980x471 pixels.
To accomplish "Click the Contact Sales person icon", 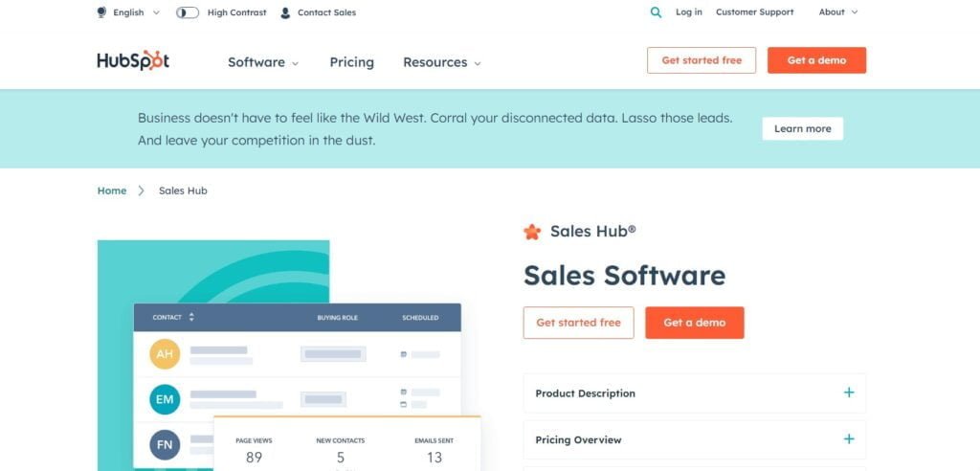I will pos(285,12).
